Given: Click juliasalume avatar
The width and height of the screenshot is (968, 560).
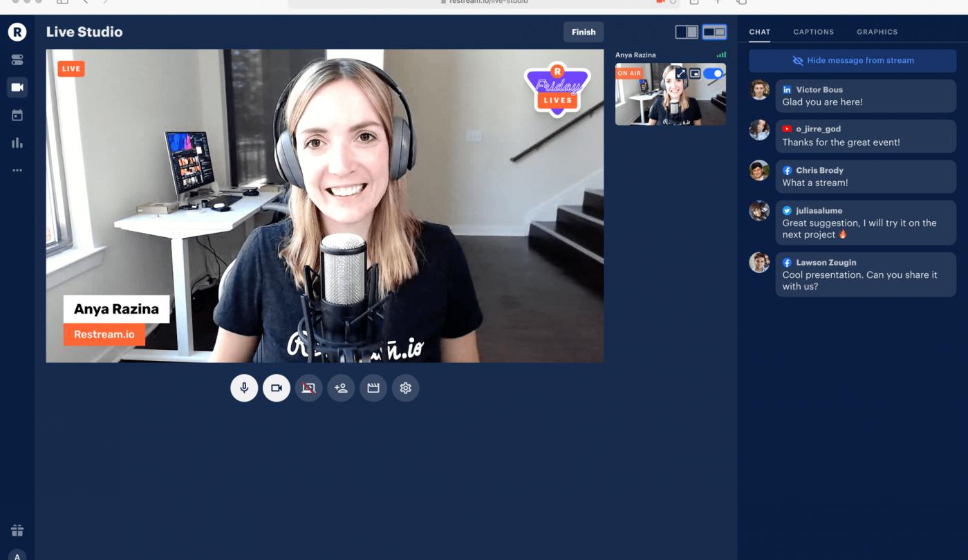Looking at the screenshot, I should tap(759, 210).
